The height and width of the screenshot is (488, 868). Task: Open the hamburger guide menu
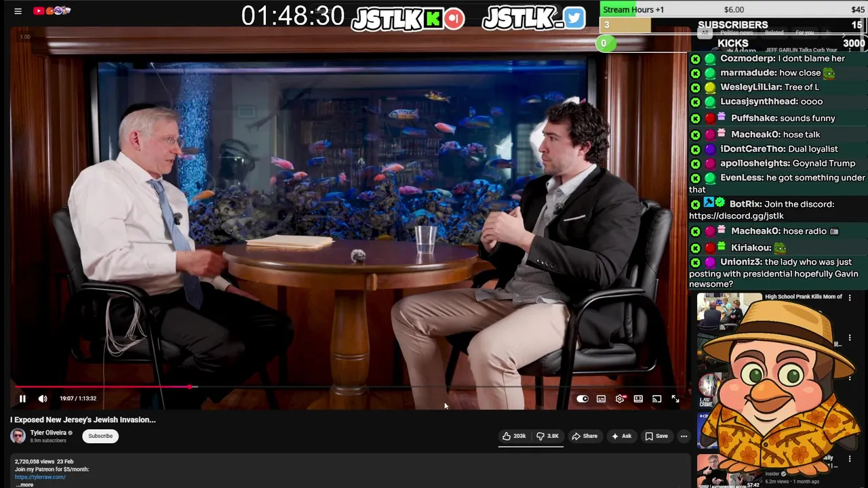(18, 11)
